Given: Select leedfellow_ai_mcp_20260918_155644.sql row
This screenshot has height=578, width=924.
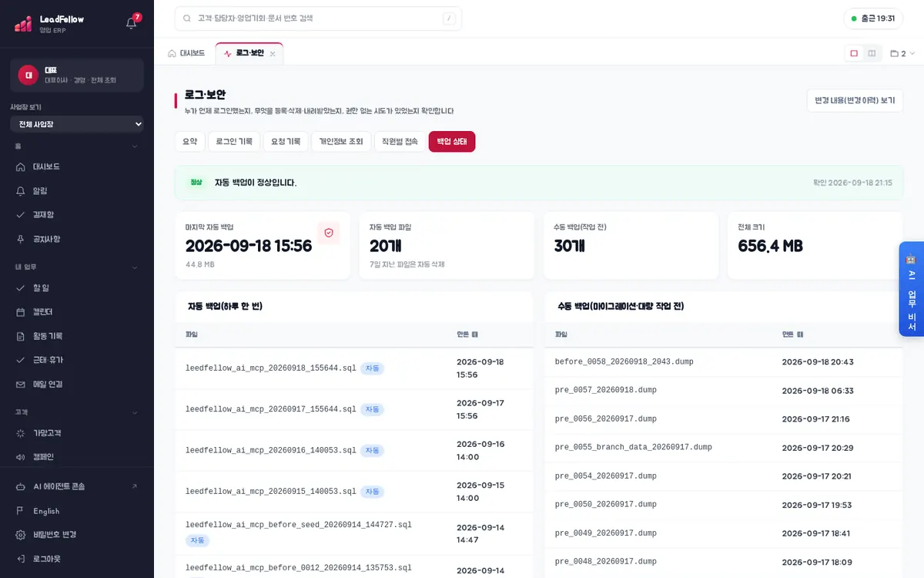Looking at the screenshot, I should point(353,368).
